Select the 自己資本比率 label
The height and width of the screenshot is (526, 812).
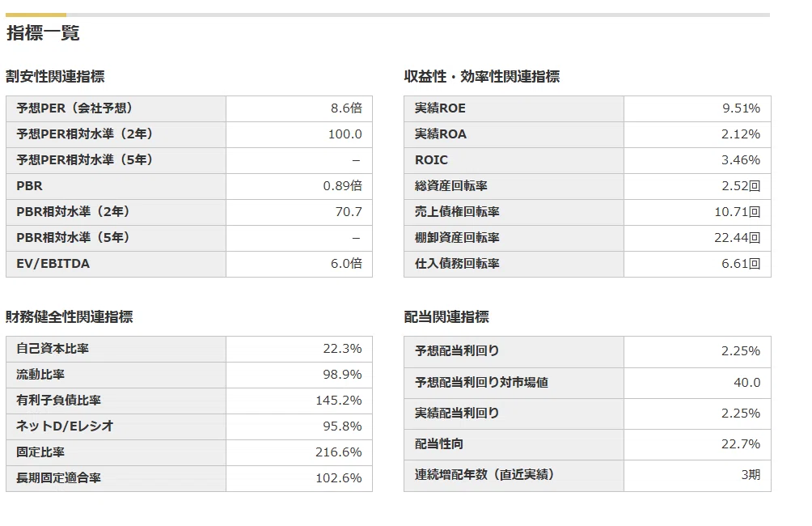click(x=53, y=349)
